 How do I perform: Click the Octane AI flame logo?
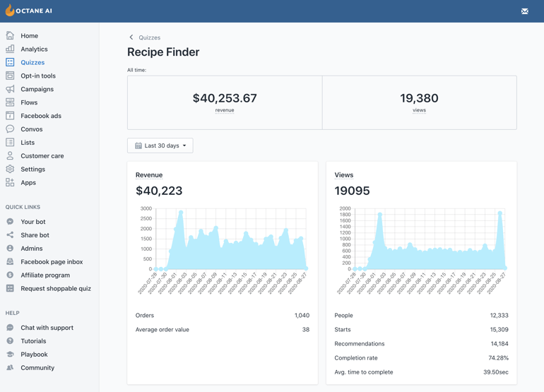10,10
